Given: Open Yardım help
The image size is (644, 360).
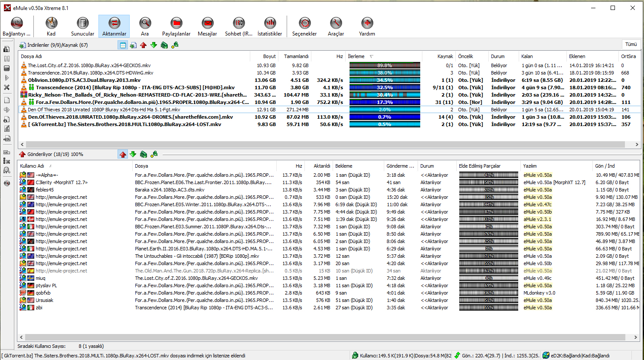Looking at the screenshot, I should point(367,26).
